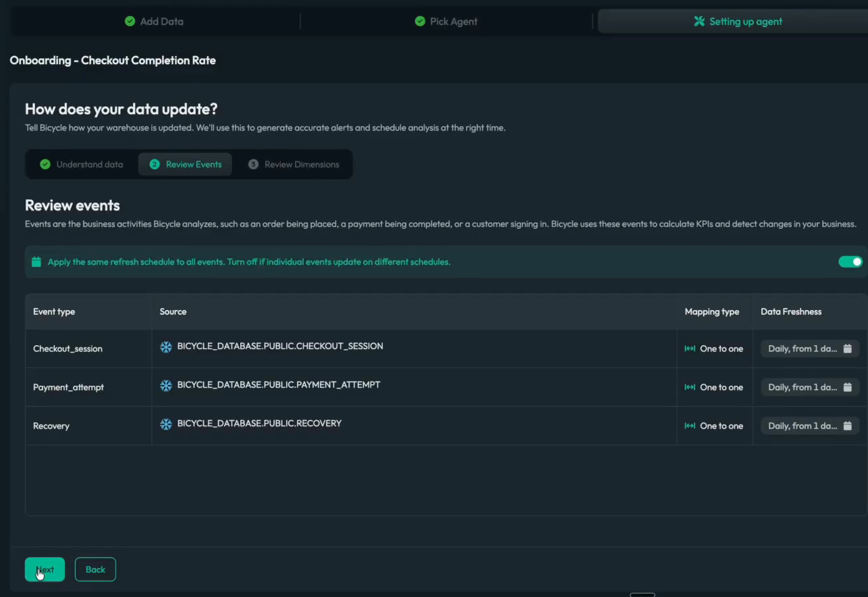Click the How does your data update heading
The width and height of the screenshot is (868, 597).
click(121, 109)
